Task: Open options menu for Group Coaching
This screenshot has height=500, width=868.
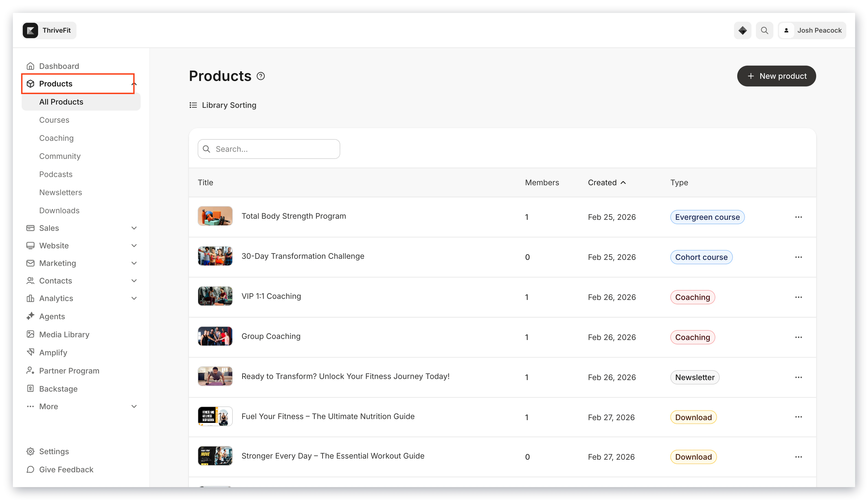Action: pos(798,337)
